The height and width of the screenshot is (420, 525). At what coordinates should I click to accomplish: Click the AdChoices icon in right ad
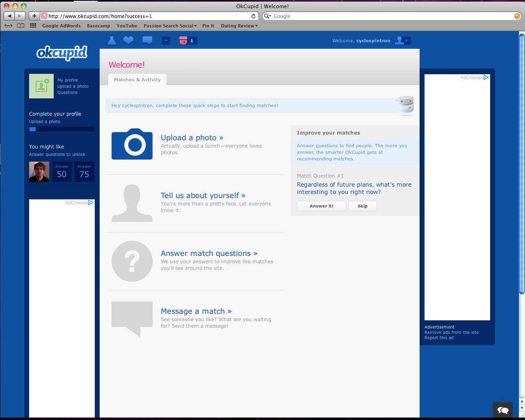(486, 78)
